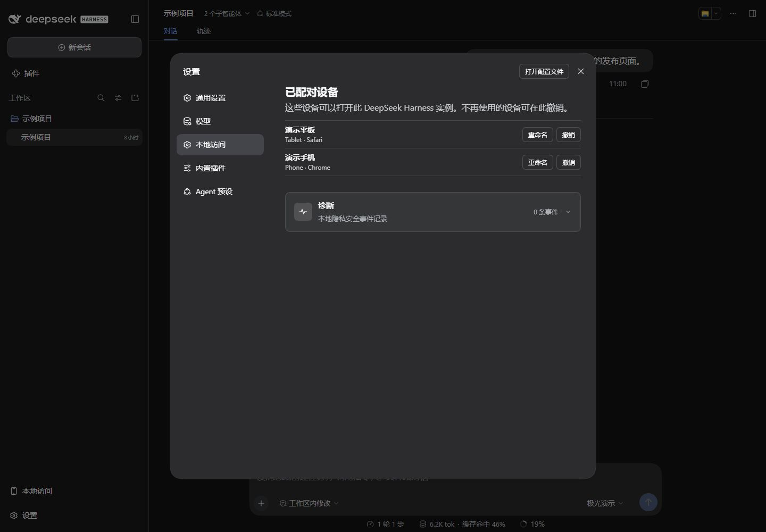Image resolution: width=766 pixels, height=532 pixels.
Task: Click the 0 条事件 count text
Action: click(546, 212)
